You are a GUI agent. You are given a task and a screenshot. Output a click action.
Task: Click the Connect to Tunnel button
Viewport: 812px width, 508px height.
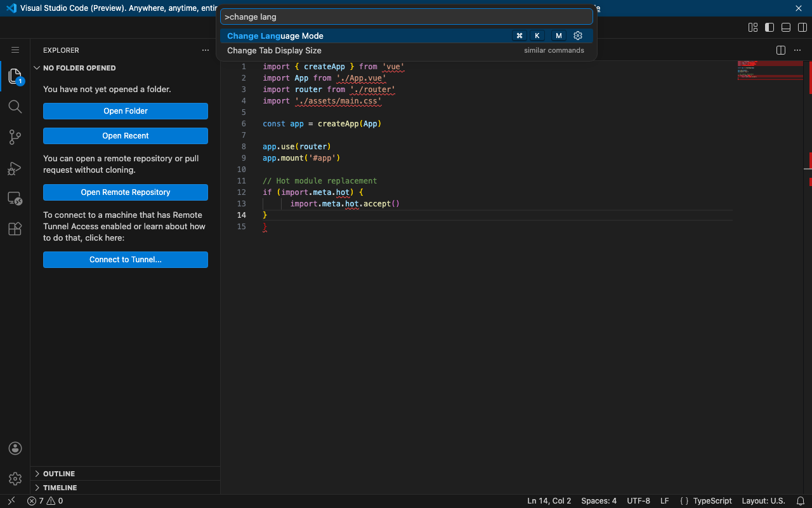[x=126, y=260]
